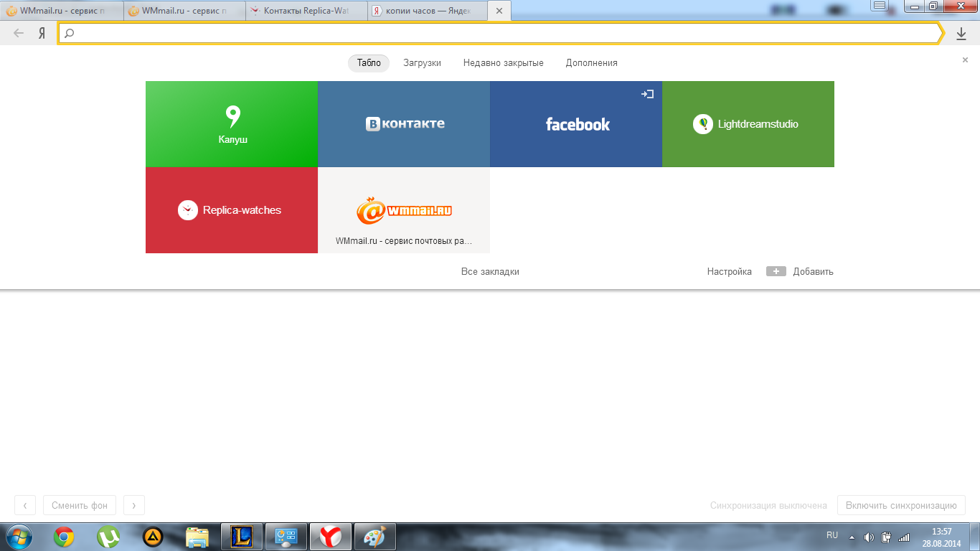Select the Табло tab

click(369, 63)
